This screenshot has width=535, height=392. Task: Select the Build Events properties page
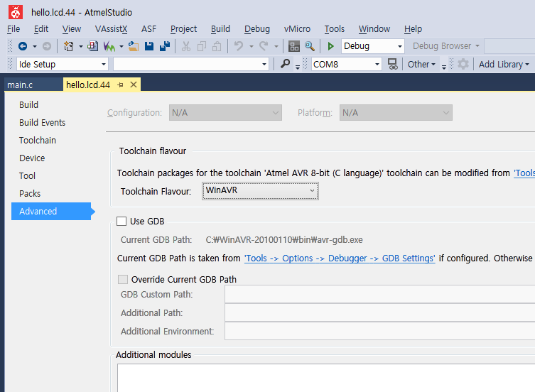click(43, 122)
